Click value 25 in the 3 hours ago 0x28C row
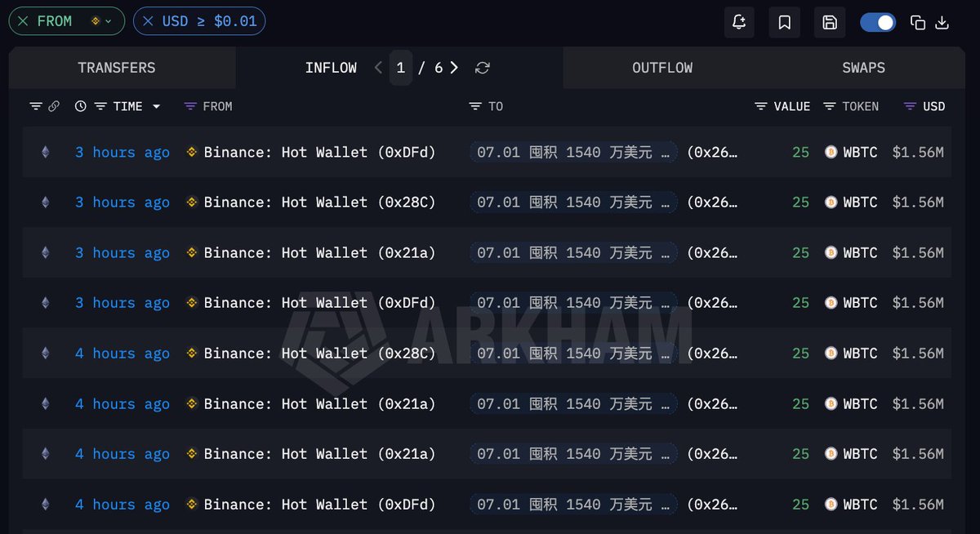 [x=800, y=202]
